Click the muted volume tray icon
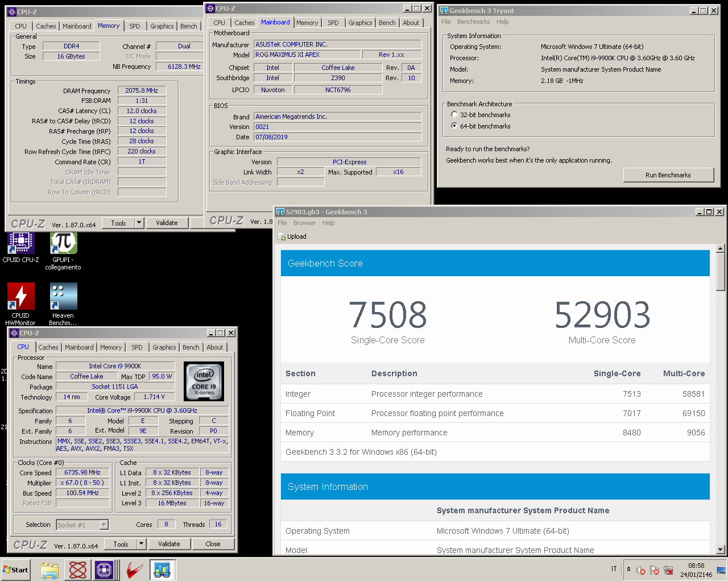 pos(641,570)
